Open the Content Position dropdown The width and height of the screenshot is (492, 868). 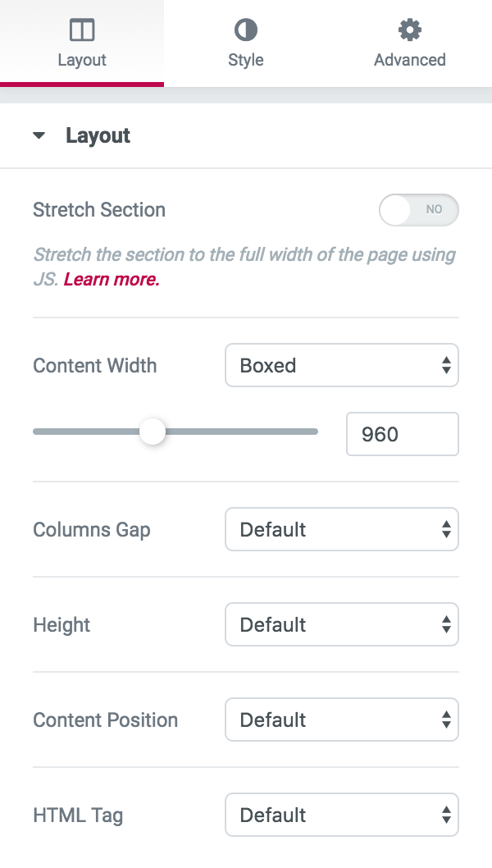coord(341,720)
